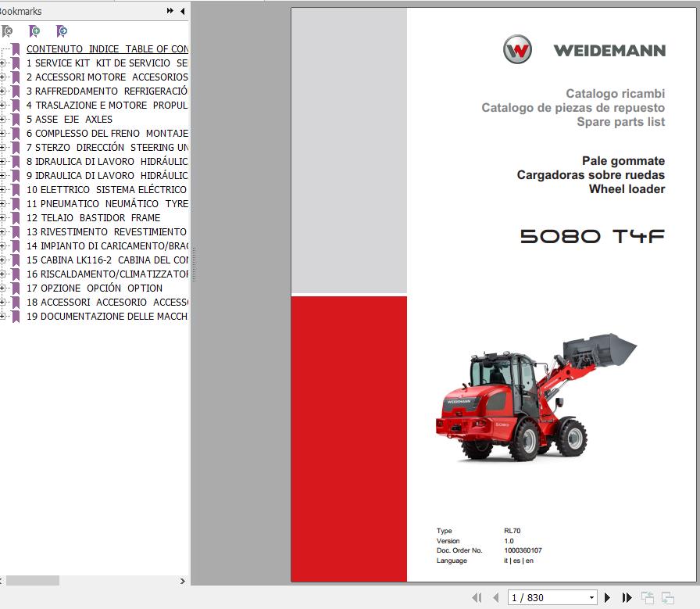Click the bookmark icon beside 12 TELAIO
The width and height of the screenshot is (700, 609).
(x=16, y=217)
